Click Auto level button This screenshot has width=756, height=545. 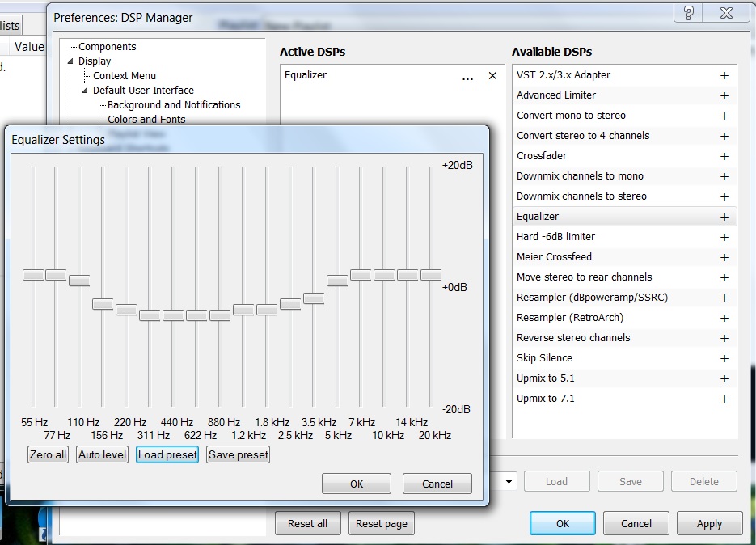(x=102, y=454)
